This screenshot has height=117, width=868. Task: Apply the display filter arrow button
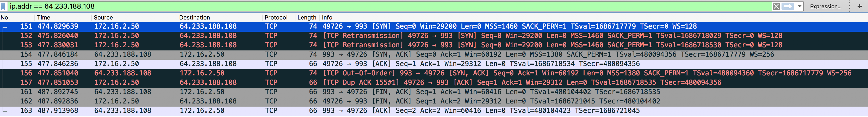point(788,6)
